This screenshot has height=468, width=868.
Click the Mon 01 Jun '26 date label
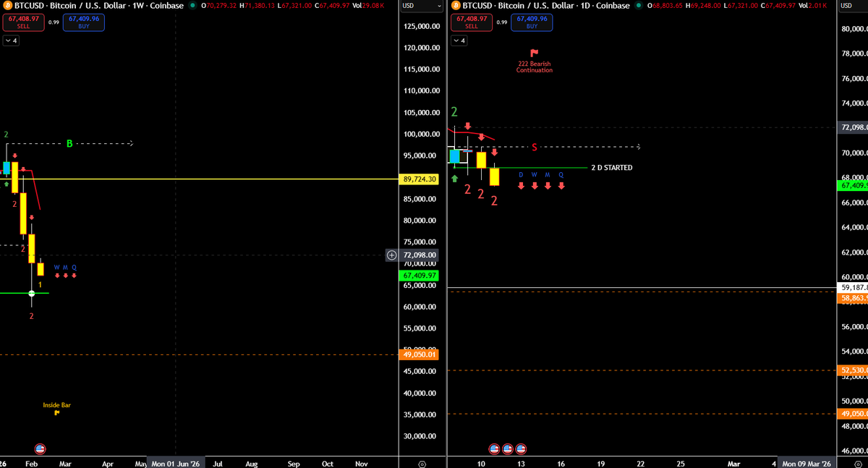[176, 463]
